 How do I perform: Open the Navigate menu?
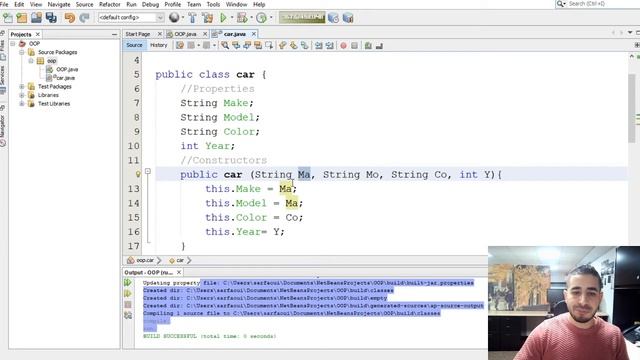pyautogui.click(x=59, y=4)
